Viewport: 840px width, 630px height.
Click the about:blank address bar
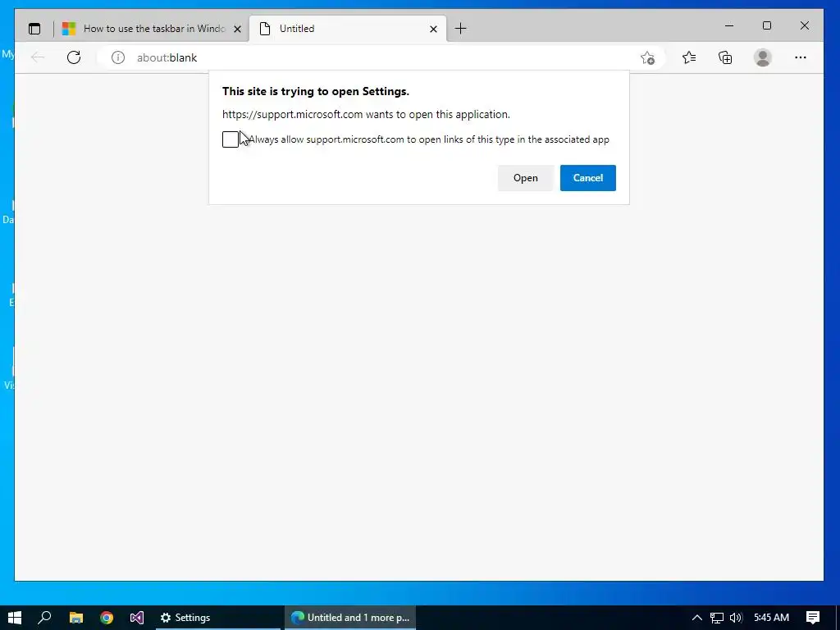pos(381,57)
